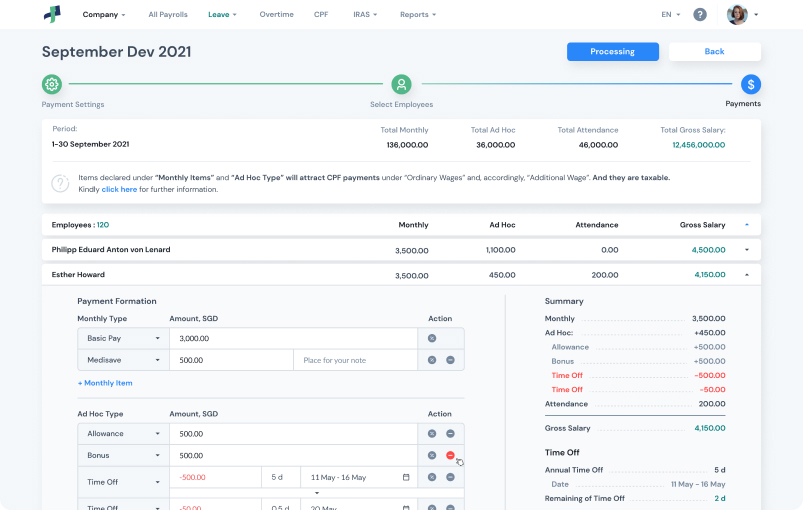Expand the arrow below the Time Off row
Screen dimensions: 803x510
coord(317,493)
